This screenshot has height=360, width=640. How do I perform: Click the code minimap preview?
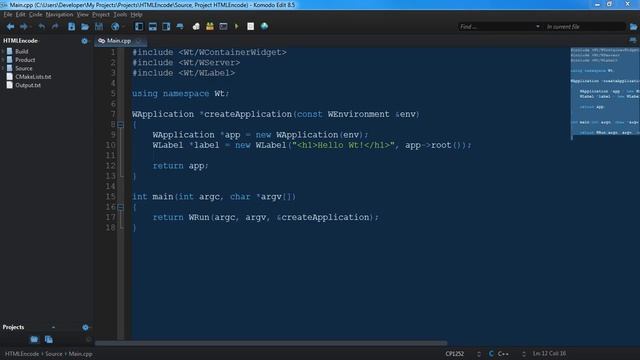tap(605, 93)
